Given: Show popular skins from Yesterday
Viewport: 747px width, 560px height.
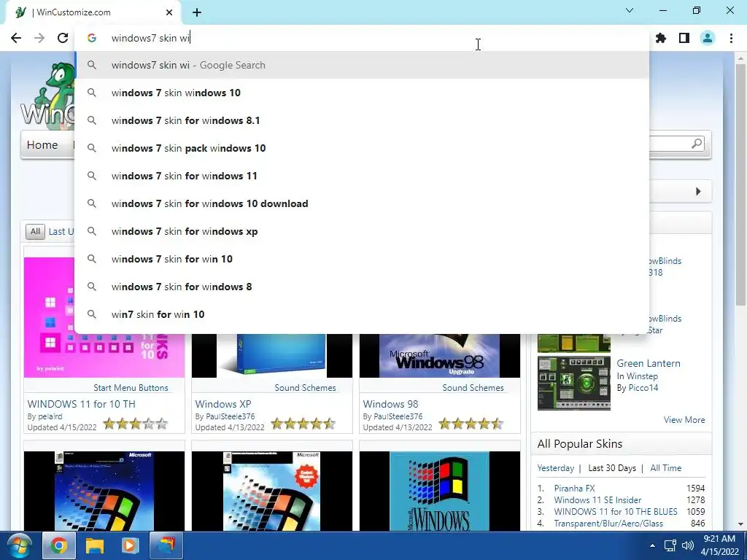Looking at the screenshot, I should (555, 468).
